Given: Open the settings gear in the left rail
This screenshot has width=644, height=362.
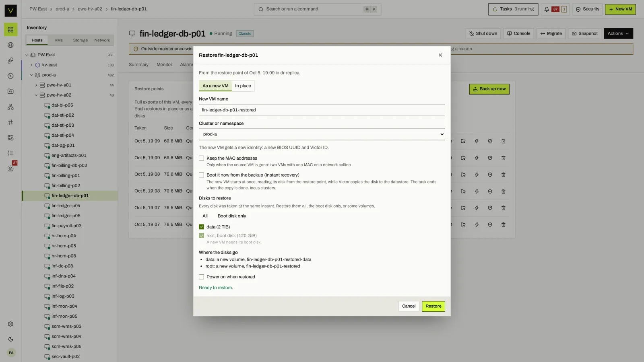Looking at the screenshot, I should (x=10, y=324).
